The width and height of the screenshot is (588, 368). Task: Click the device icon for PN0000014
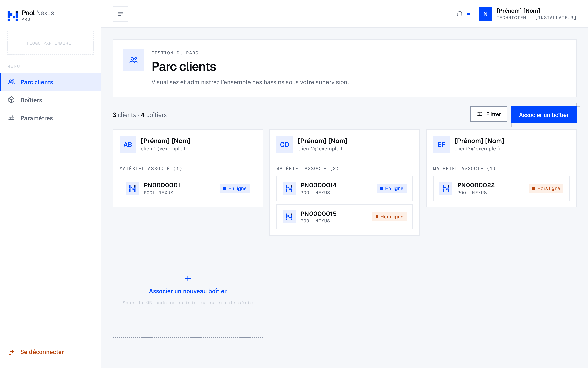[289, 188]
